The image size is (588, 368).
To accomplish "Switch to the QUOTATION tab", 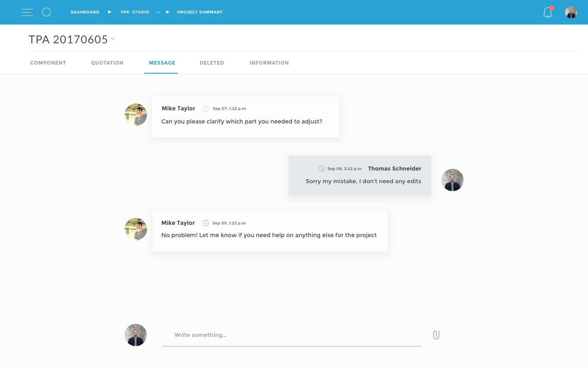I will click(x=107, y=63).
